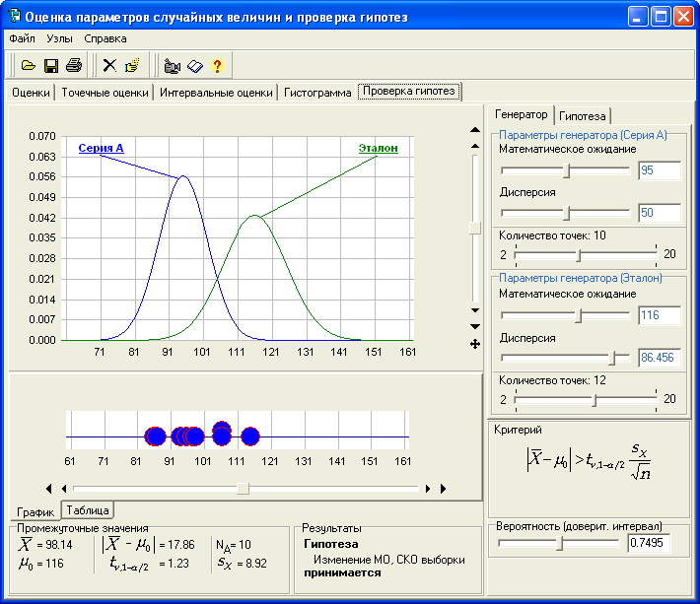700x604 pixels.
Task: Click Серия А математическое ожидание slider
Action: 566,170
